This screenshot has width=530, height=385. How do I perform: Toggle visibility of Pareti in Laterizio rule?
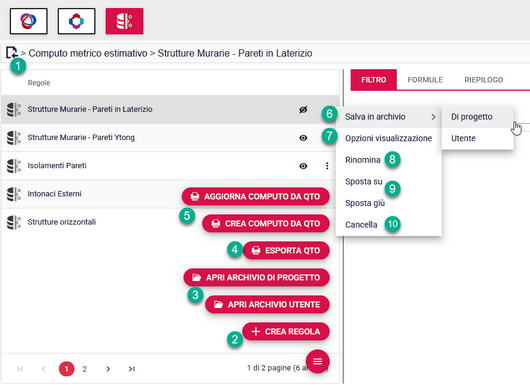[x=303, y=110]
